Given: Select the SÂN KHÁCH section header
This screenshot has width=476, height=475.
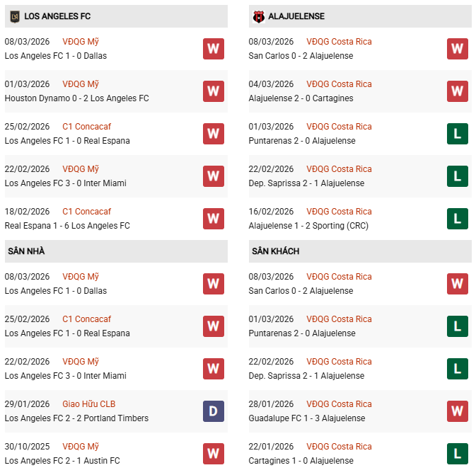Looking at the screenshot, I should tap(275, 251).
